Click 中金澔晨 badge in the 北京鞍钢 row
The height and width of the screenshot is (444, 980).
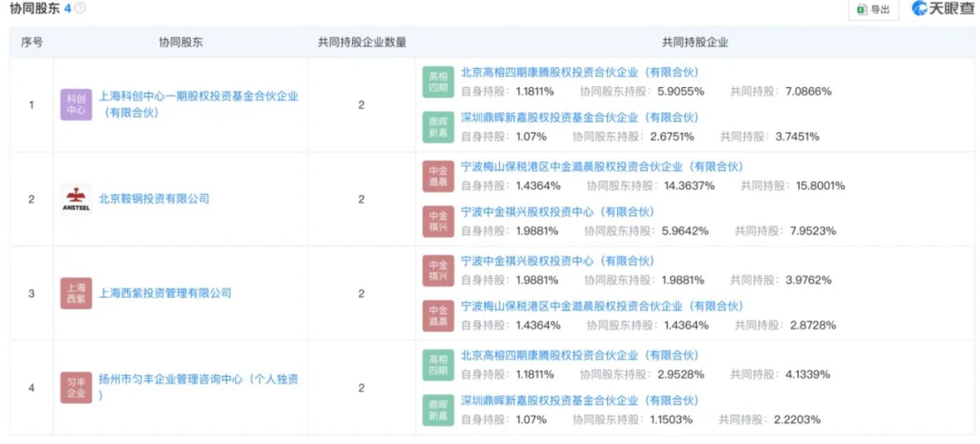click(438, 176)
